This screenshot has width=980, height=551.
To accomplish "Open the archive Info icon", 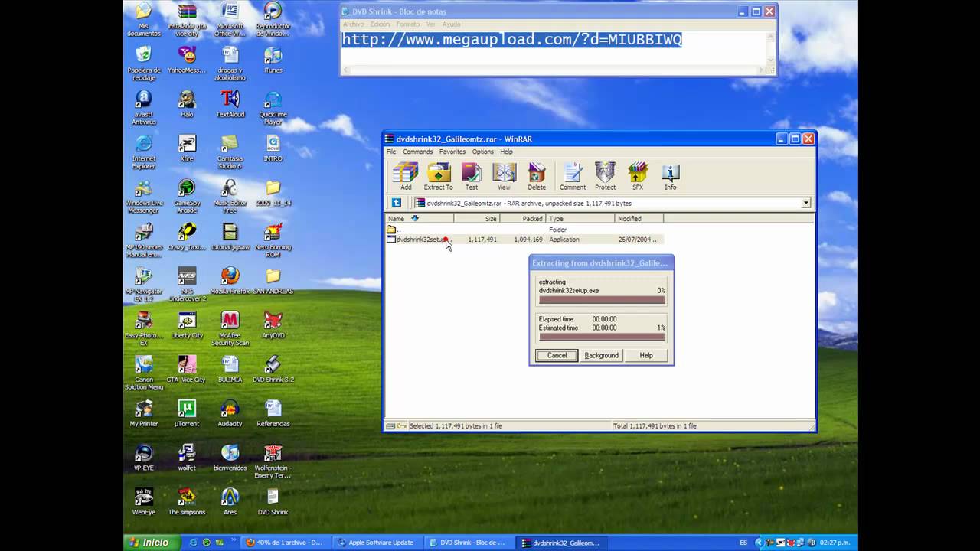I will pyautogui.click(x=670, y=176).
